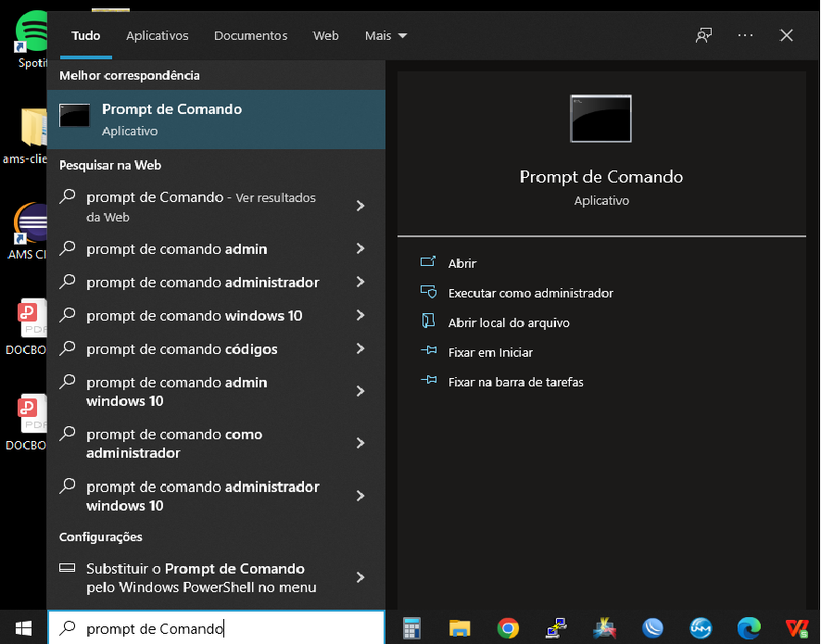
Task: Select the Web search tab
Action: point(326,35)
